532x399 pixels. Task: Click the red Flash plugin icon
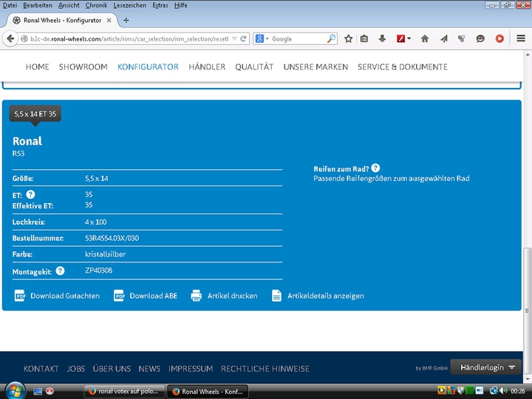click(x=400, y=38)
